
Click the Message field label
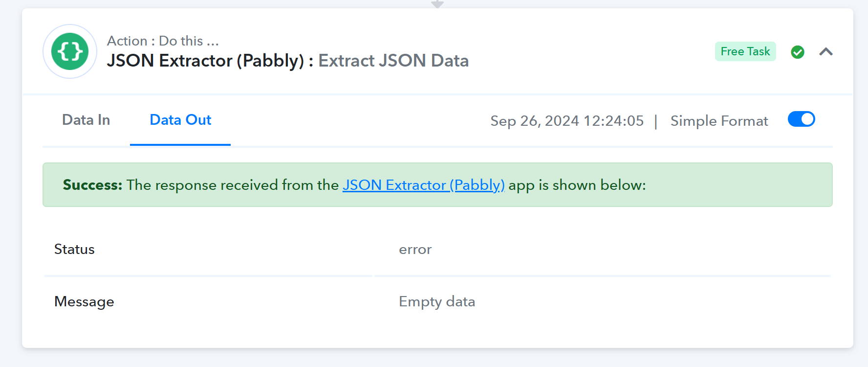84,301
